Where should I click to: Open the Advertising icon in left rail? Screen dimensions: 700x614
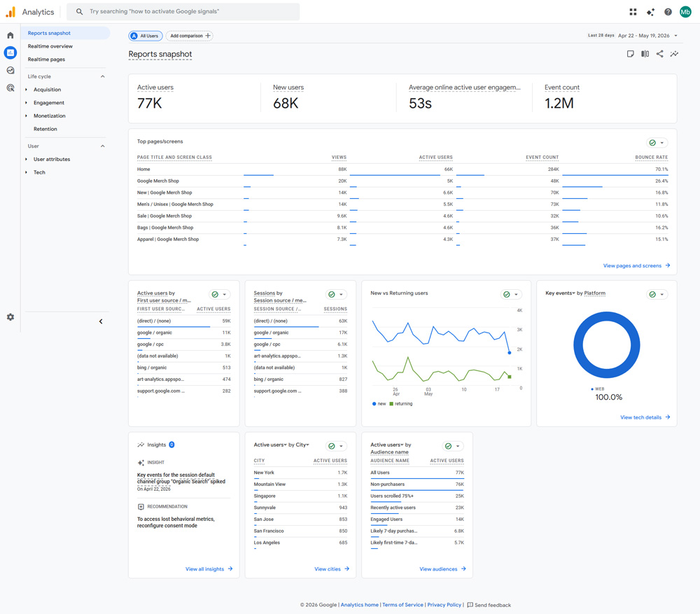click(10, 88)
